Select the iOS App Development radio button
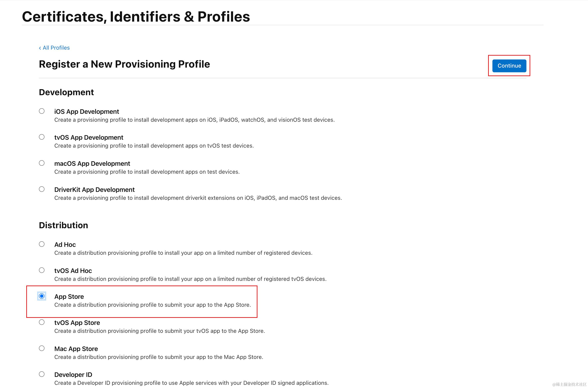Image resolution: width=588 pixels, height=388 pixels. [x=41, y=111]
